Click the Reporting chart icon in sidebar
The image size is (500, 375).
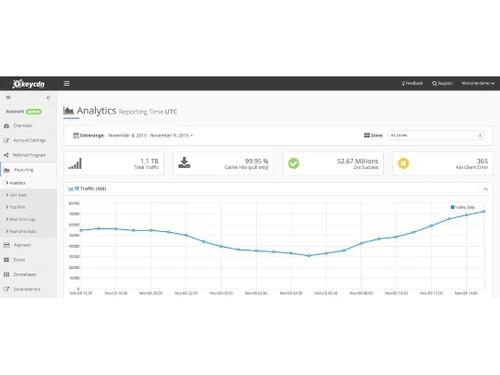(x=7, y=170)
